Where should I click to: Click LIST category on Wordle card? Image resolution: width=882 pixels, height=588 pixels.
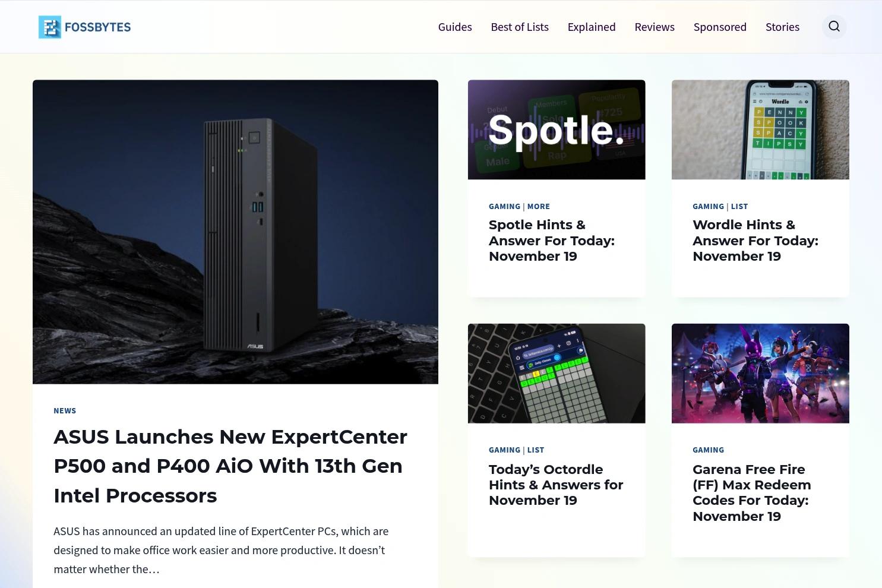[x=739, y=206]
